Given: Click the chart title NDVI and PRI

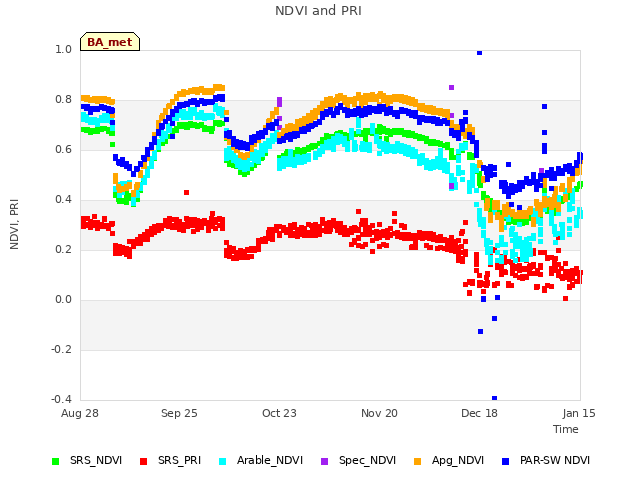Looking at the screenshot, I should (318, 11).
